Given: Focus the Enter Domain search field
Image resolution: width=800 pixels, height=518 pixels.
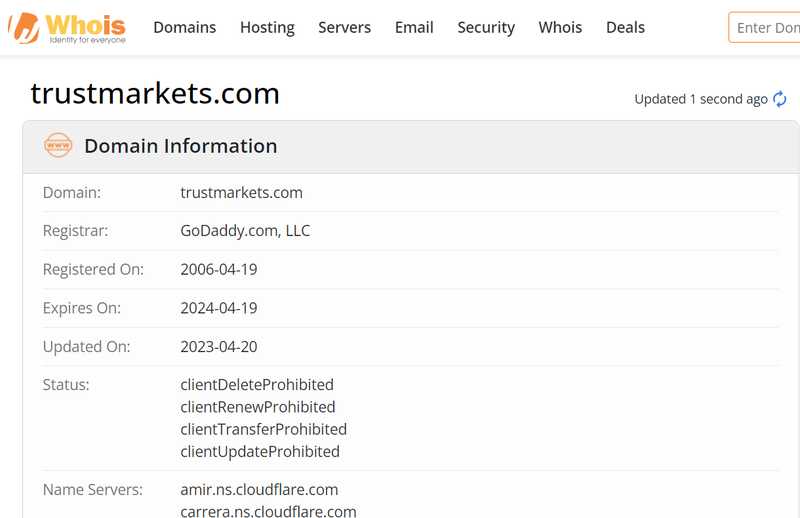Looking at the screenshot, I should 766,27.
